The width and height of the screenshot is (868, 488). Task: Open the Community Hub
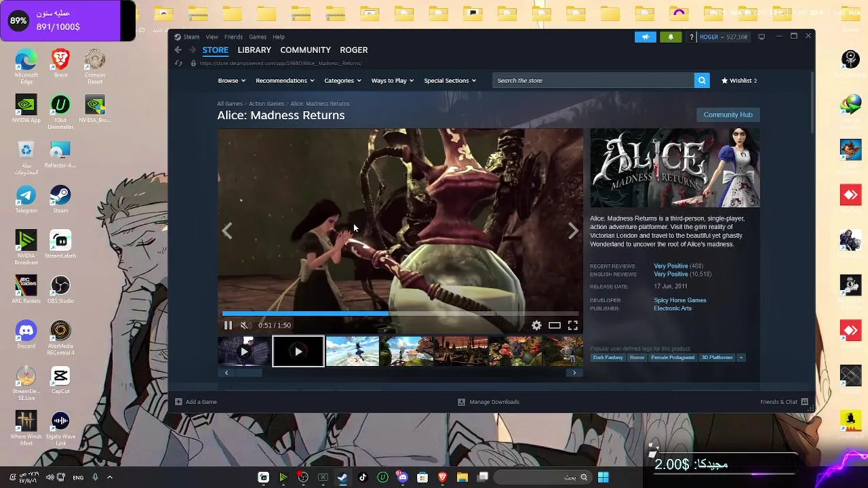[x=728, y=115]
